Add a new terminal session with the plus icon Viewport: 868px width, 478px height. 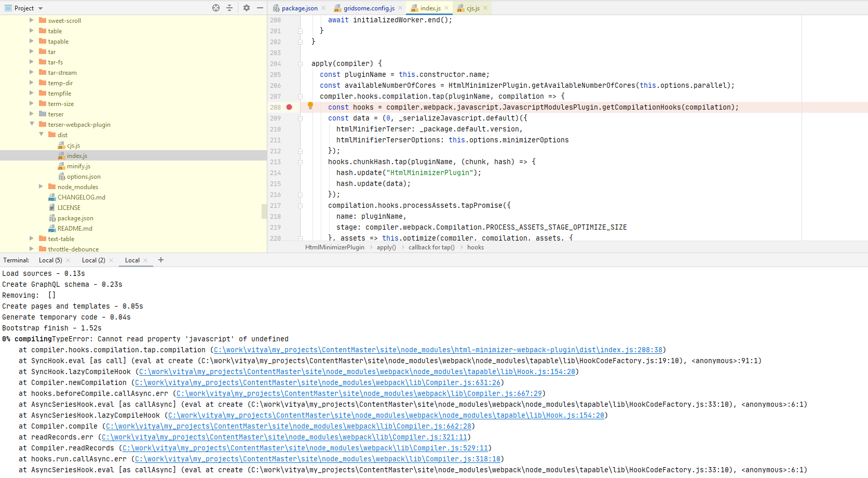tap(160, 260)
